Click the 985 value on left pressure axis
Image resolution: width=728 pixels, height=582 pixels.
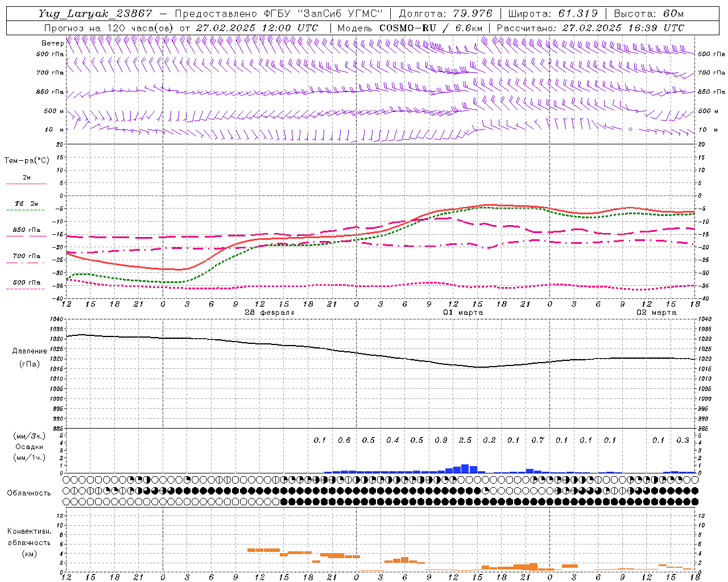59,429
